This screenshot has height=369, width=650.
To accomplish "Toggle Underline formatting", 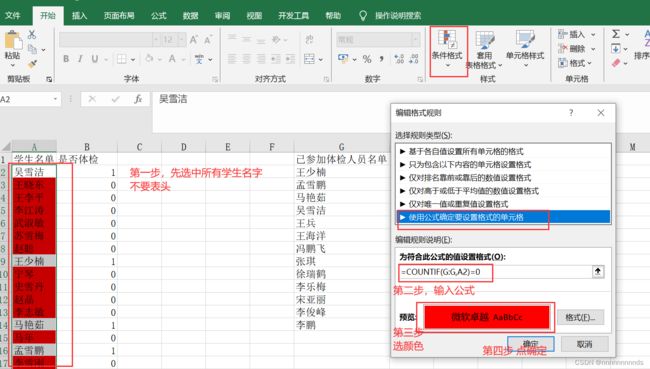I will click(x=95, y=59).
